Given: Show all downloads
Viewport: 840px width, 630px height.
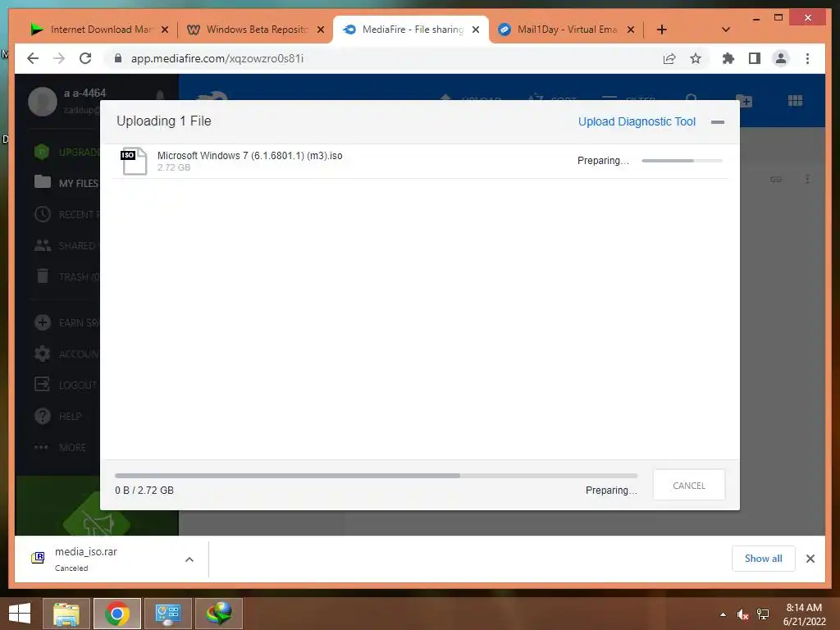Looking at the screenshot, I should (x=764, y=559).
